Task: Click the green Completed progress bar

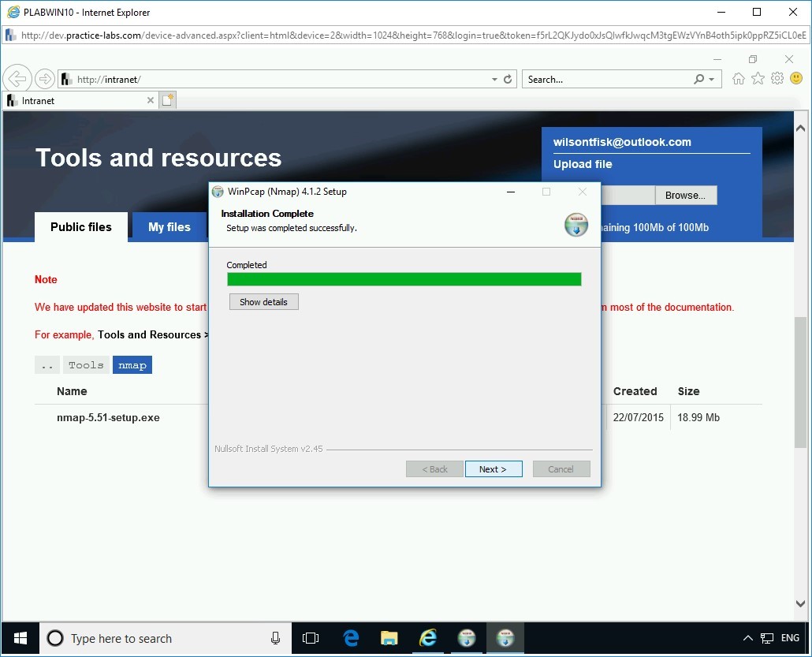Action: coord(404,279)
